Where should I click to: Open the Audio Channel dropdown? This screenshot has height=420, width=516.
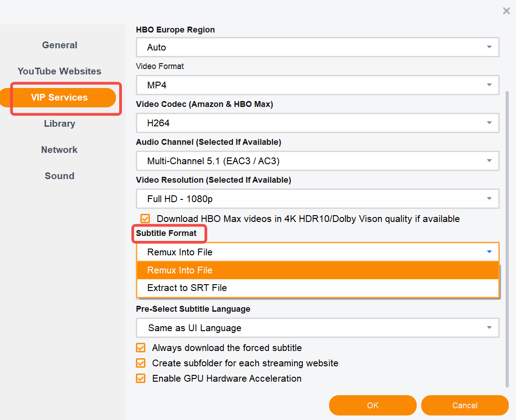pyautogui.click(x=317, y=161)
